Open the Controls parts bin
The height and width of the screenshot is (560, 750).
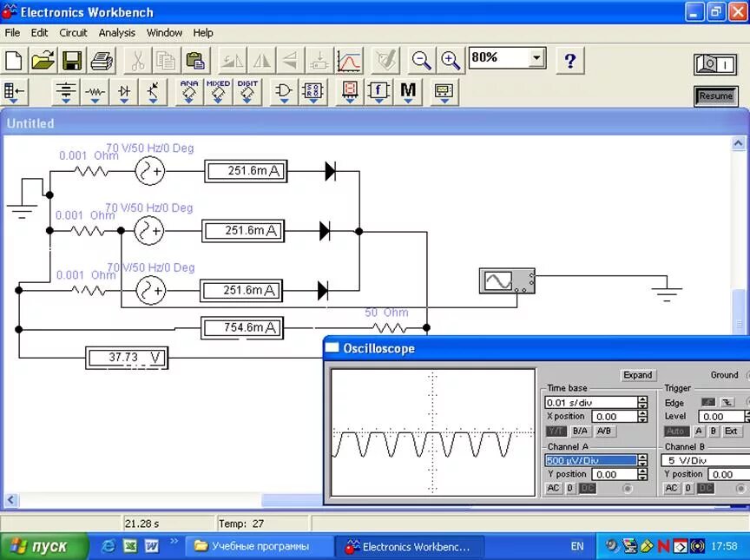pos(378,92)
